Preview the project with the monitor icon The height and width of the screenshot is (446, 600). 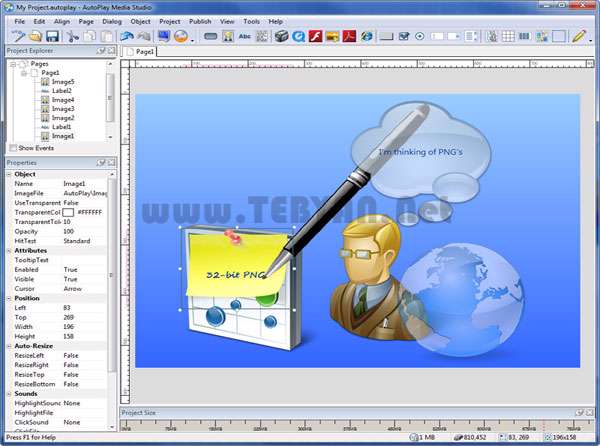click(164, 36)
